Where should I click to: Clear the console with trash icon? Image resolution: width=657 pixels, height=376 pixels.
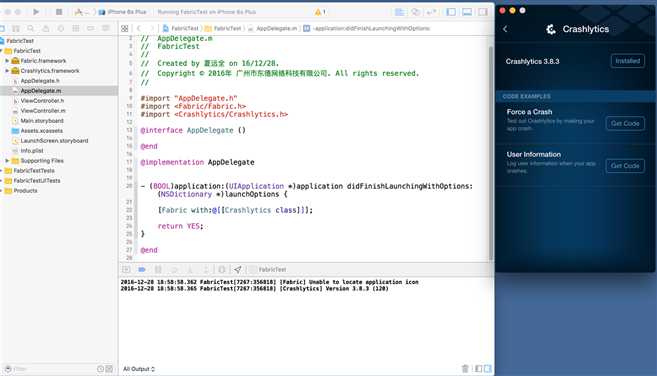465,369
